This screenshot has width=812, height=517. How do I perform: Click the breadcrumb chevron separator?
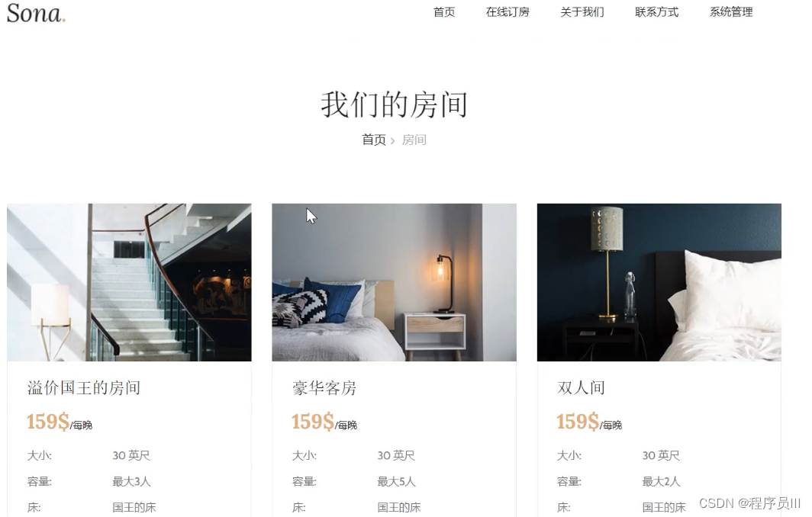pyautogui.click(x=392, y=141)
